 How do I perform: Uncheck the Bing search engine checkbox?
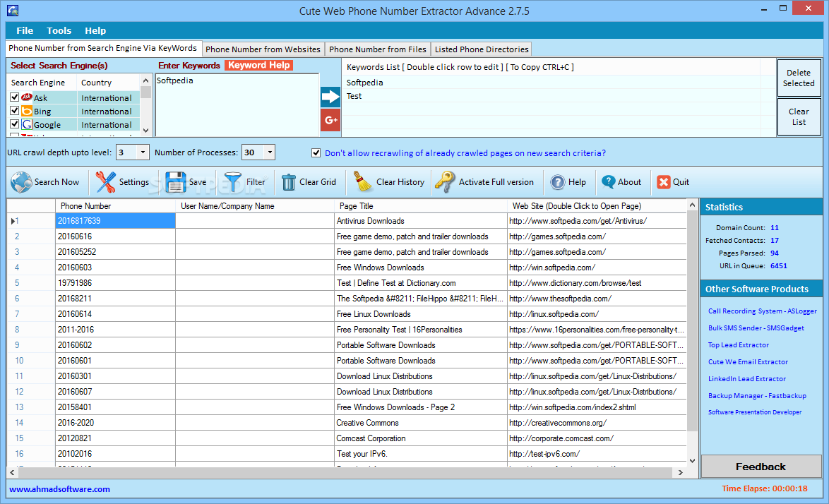pyautogui.click(x=14, y=111)
